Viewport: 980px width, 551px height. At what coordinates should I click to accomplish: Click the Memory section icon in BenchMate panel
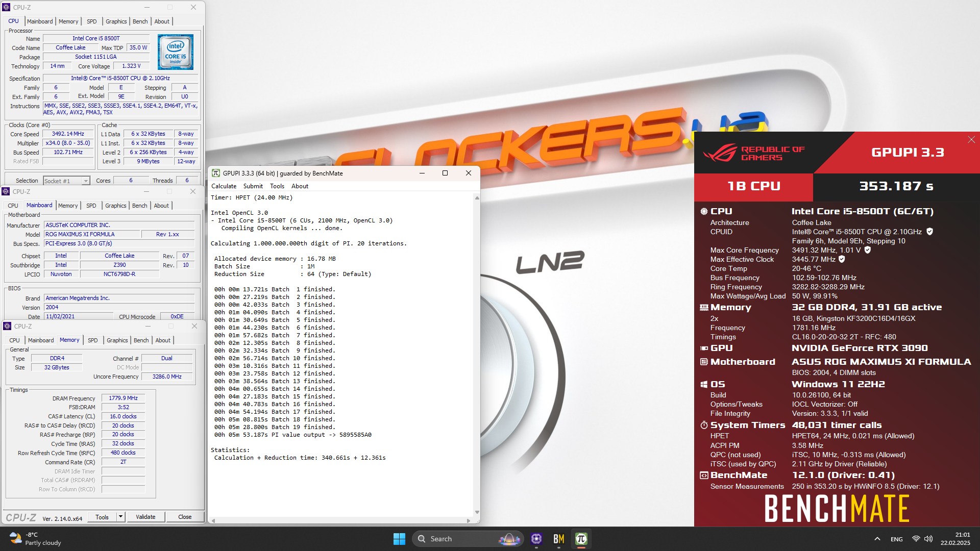coord(704,308)
